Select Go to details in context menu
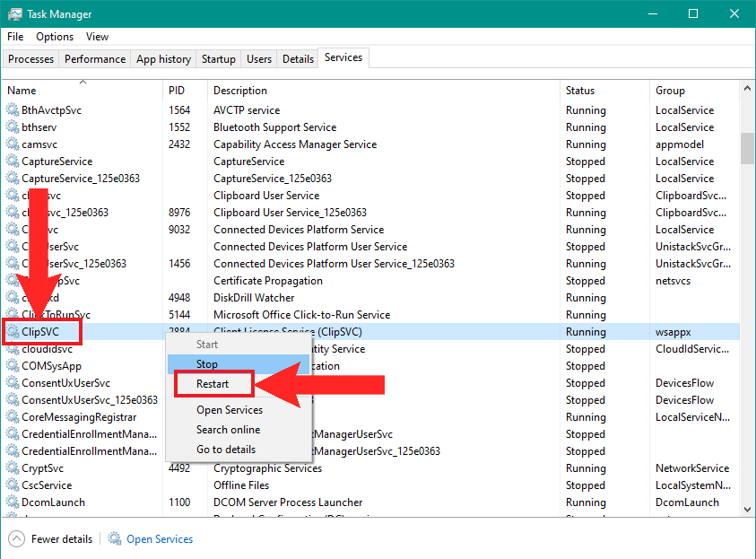This screenshot has width=756, height=559. click(x=226, y=450)
